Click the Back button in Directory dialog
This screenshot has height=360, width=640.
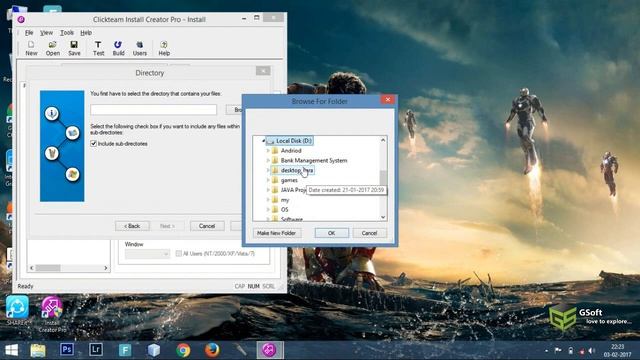(132, 226)
